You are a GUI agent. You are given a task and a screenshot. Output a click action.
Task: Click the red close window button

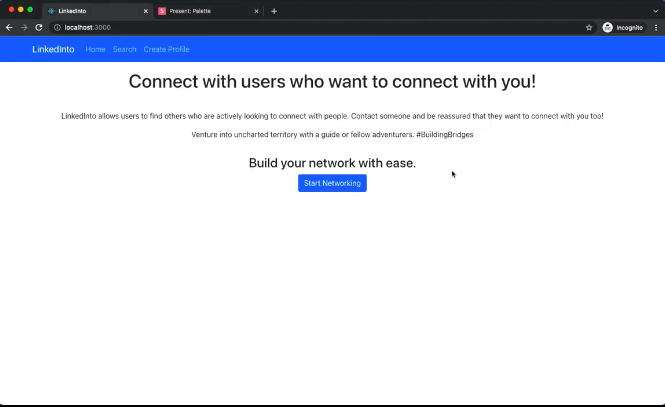(x=11, y=9)
